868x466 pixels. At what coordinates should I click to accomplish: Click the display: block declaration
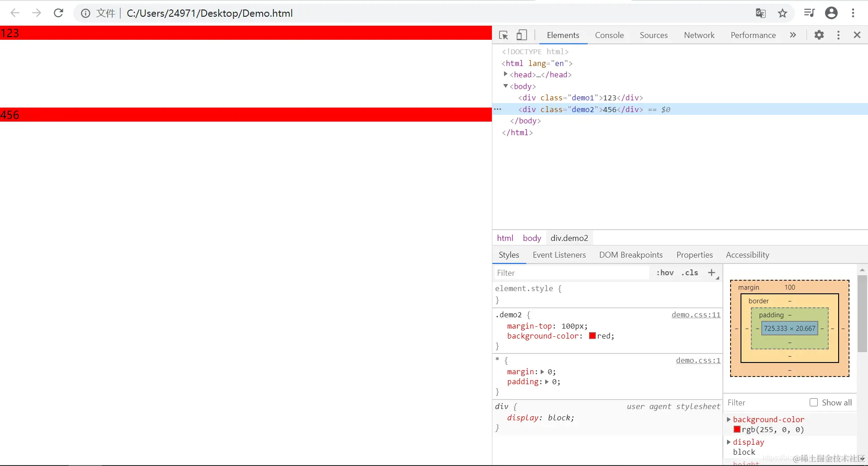click(541, 418)
